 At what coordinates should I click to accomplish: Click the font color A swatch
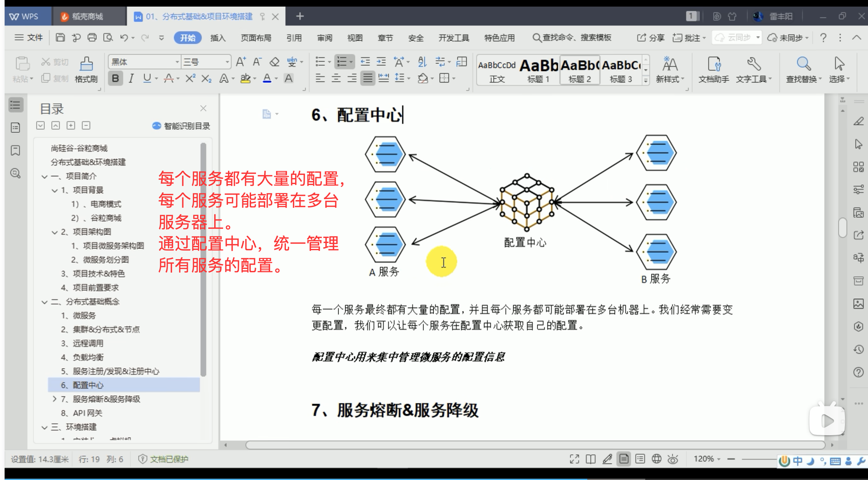click(267, 79)
